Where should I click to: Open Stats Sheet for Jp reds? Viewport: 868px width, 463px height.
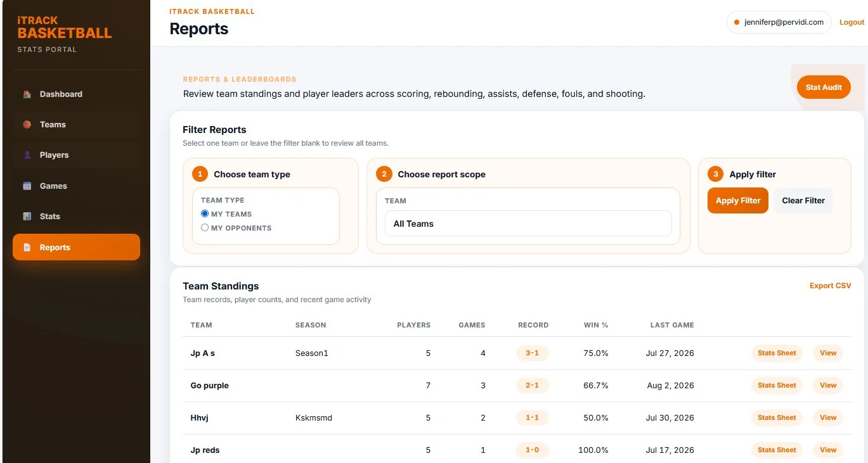coord(777,450)
